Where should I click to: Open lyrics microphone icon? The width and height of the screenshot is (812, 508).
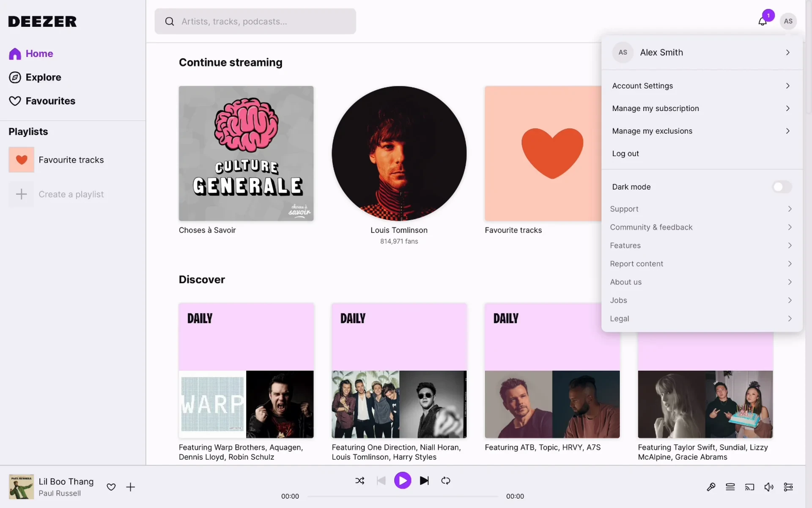711,487
